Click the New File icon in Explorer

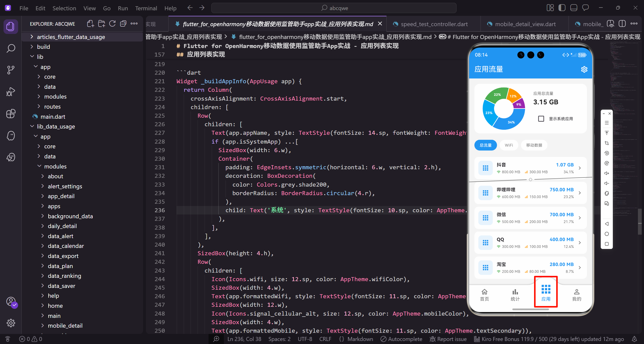click(90, 24)
